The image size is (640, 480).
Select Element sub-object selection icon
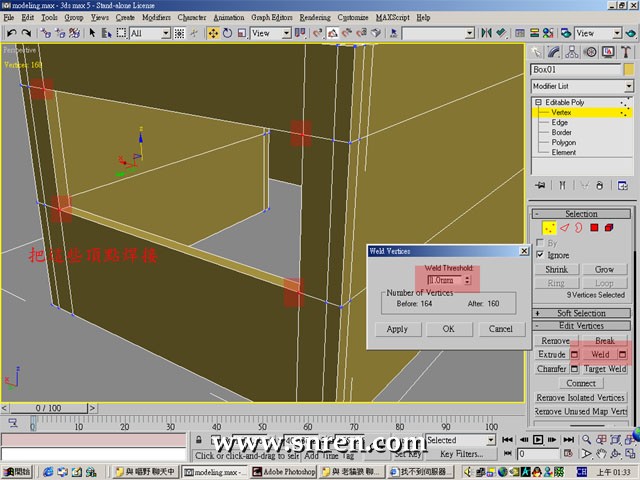coord(609,228)
